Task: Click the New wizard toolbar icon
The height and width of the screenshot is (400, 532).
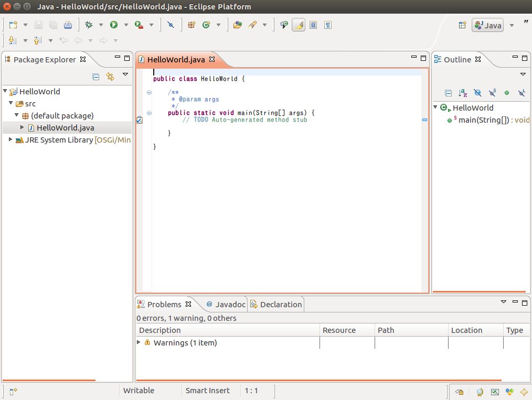Action: [x=13, y=25]
